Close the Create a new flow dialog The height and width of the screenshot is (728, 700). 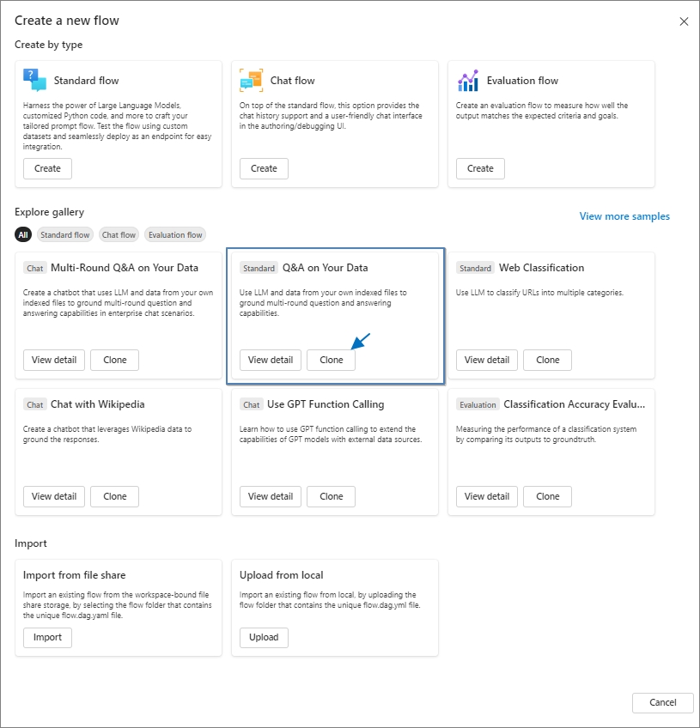(x=684, y=21)
